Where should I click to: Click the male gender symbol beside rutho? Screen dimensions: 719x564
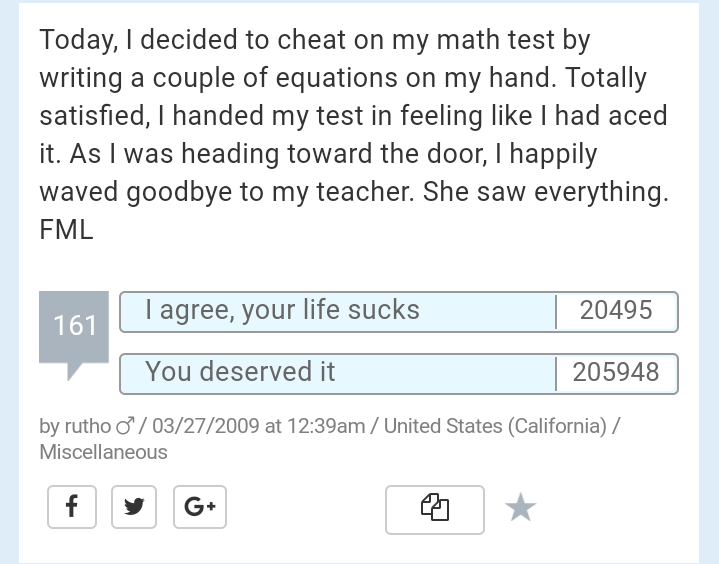pos(125,426)
